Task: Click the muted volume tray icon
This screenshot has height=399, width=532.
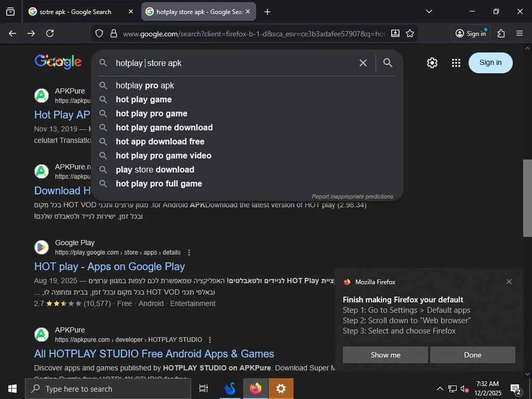Action: point(464,389)
